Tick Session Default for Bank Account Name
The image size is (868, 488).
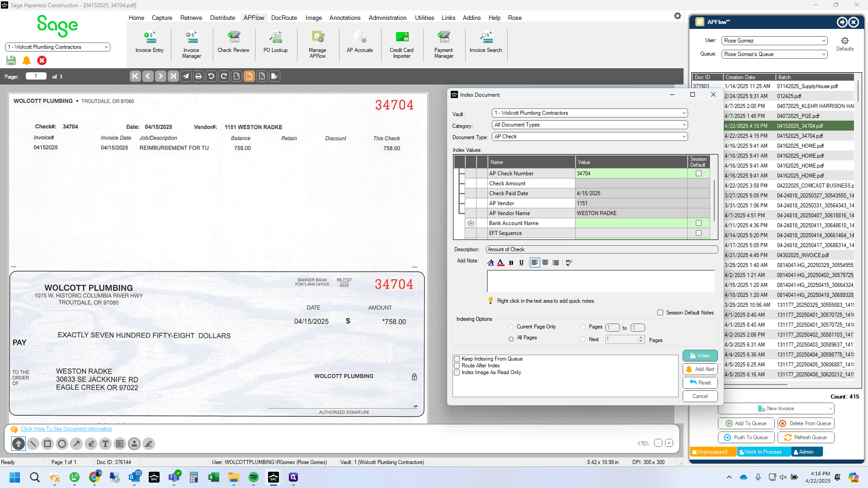(x=698, y=223)
